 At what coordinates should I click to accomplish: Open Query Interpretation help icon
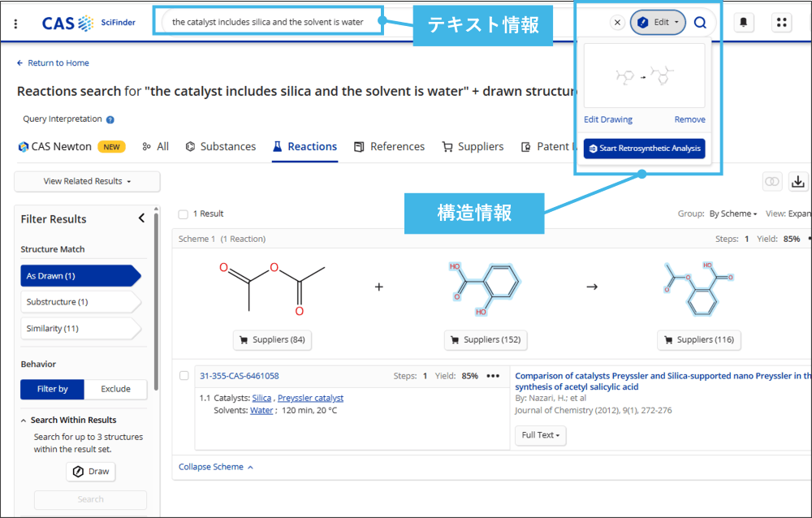tap(110, 119)
